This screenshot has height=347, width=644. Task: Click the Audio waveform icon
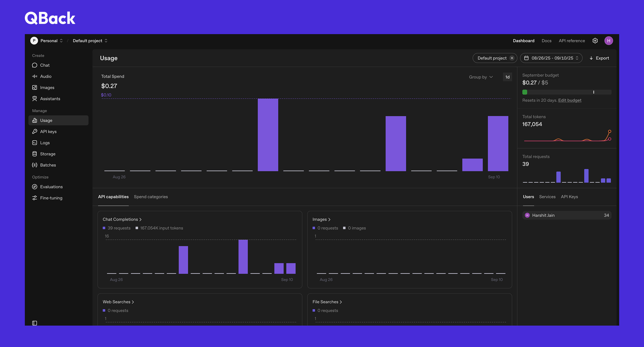coord(35,76)
